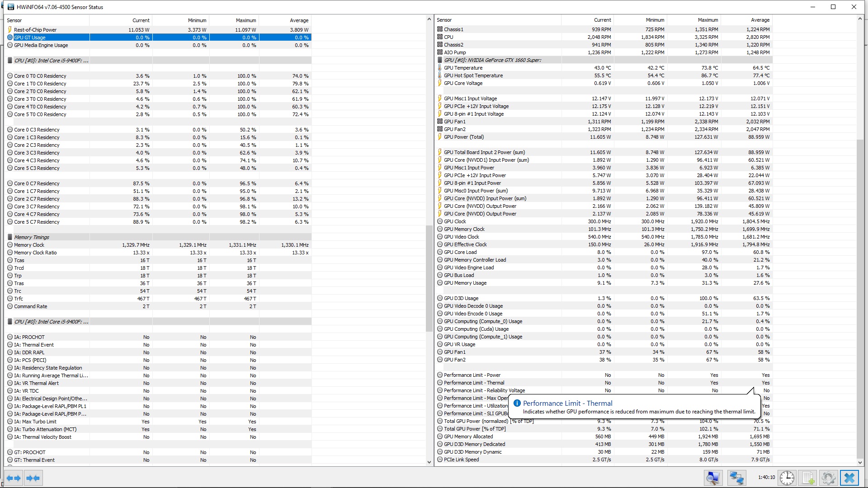Click left pane scrollbar down arrow
The image size is (868, 488).
pos(429,462)
